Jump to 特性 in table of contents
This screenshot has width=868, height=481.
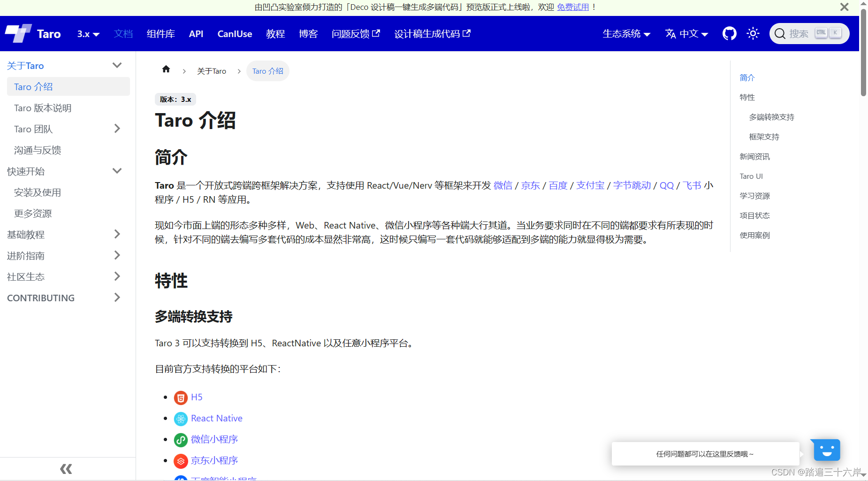click(747, 97)
